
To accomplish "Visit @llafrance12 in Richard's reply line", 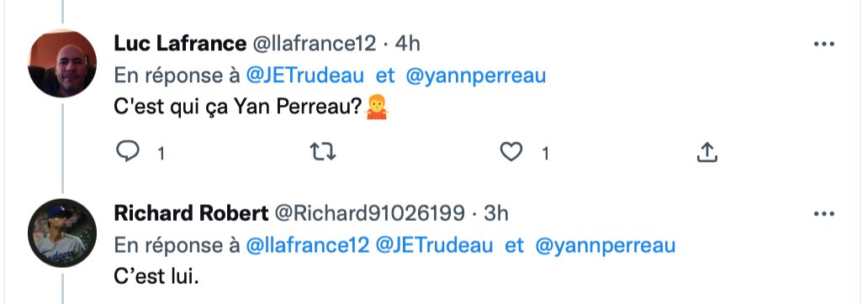I will [x=307, y=245].
